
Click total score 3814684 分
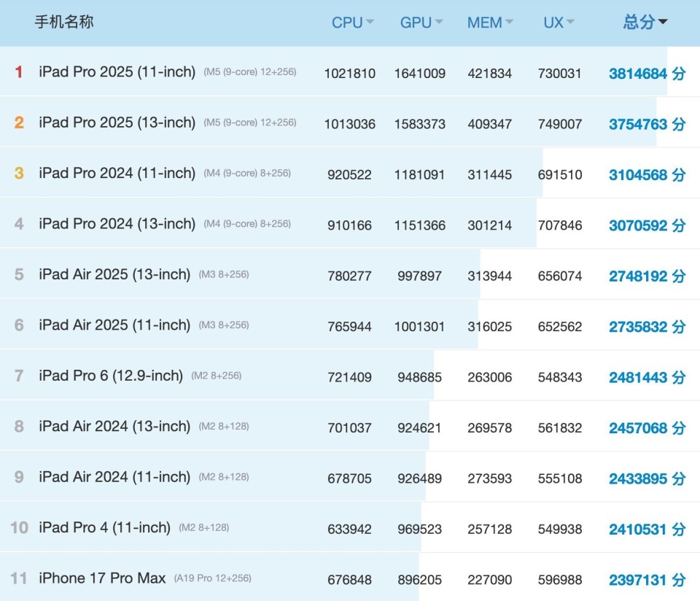click(x=647, y=73)
